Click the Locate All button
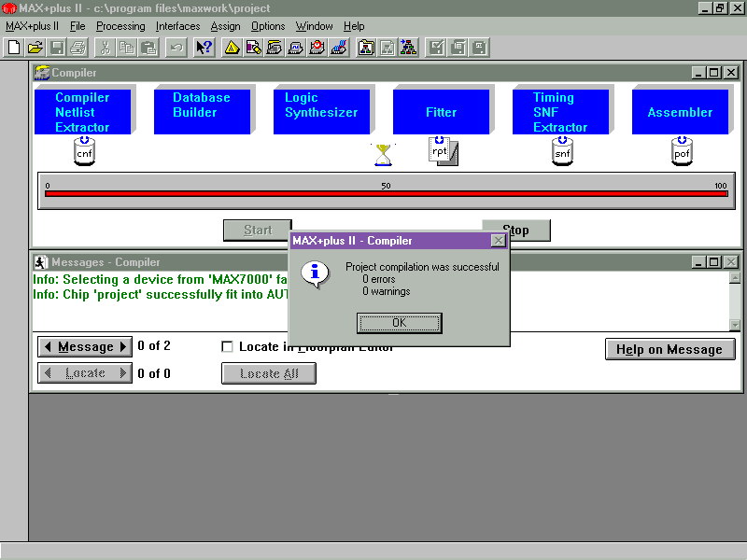 269,373
